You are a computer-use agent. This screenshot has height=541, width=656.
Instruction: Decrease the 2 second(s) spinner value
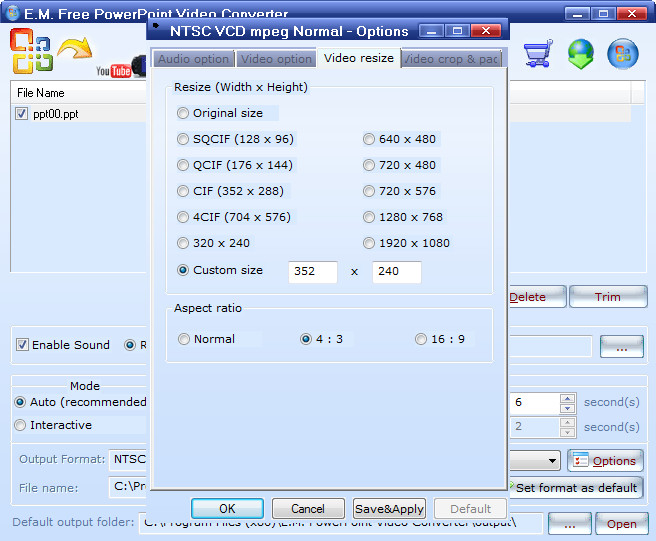(567, 432)
